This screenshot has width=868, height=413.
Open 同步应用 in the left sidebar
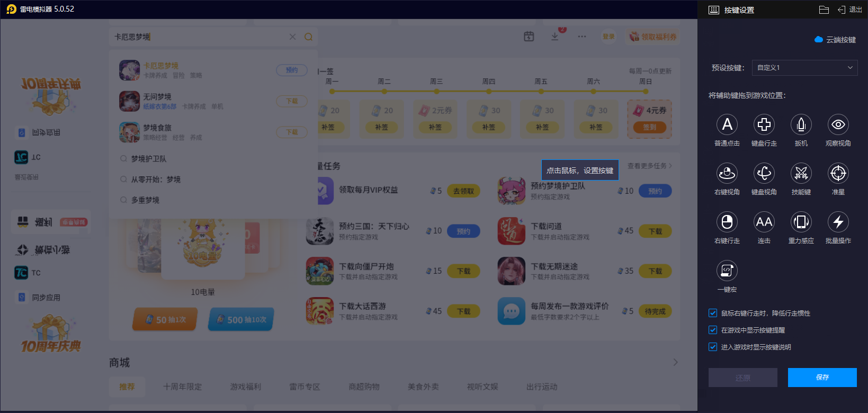click(39, 298)
